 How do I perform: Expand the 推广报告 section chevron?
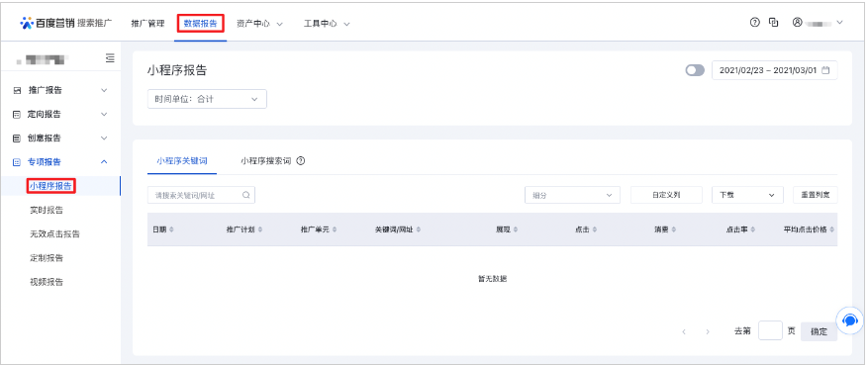104,90
